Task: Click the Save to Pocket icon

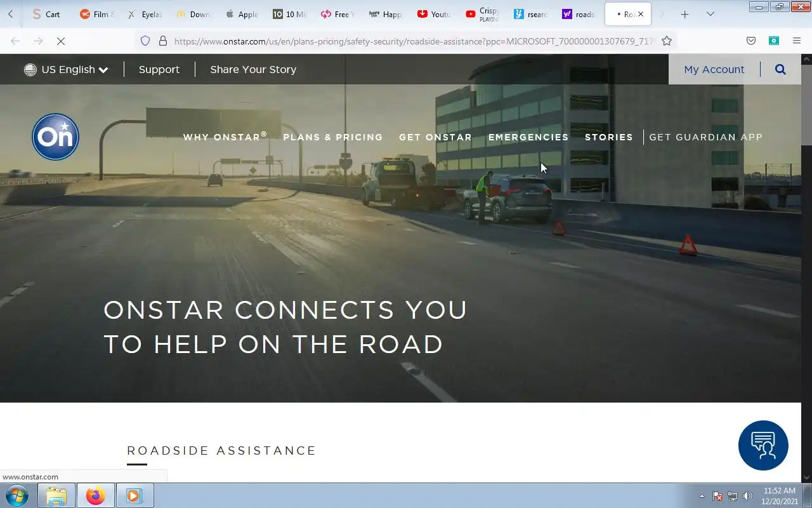Action: (x=751, y=41)
